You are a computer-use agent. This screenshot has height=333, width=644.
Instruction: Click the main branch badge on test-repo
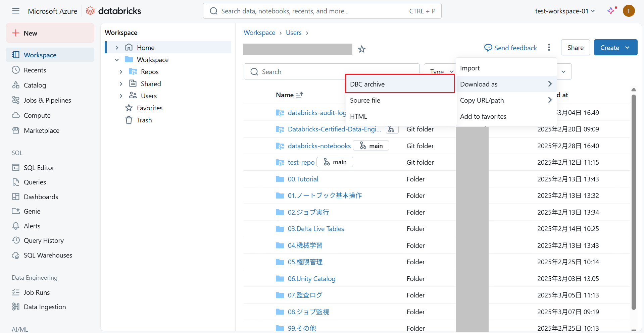(335, 162)
